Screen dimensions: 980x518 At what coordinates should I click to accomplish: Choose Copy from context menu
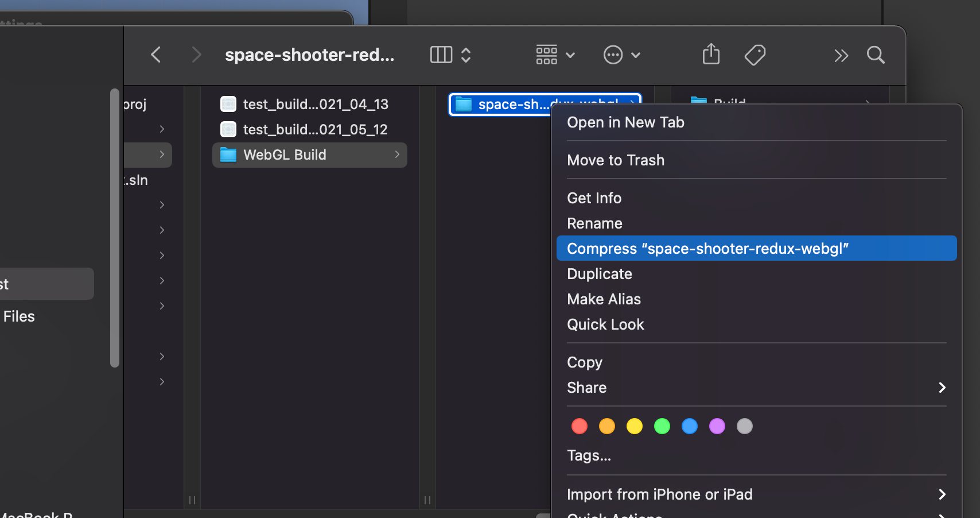[x=756, y=362]
